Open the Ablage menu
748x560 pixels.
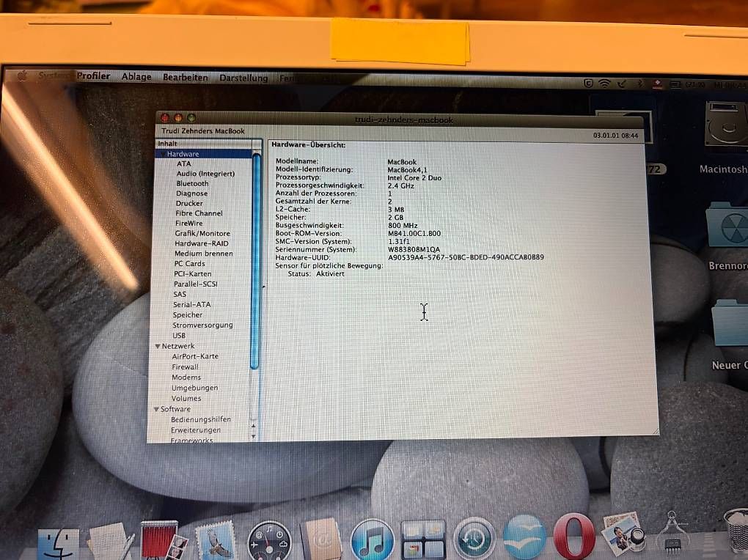[x=136, y=77]
